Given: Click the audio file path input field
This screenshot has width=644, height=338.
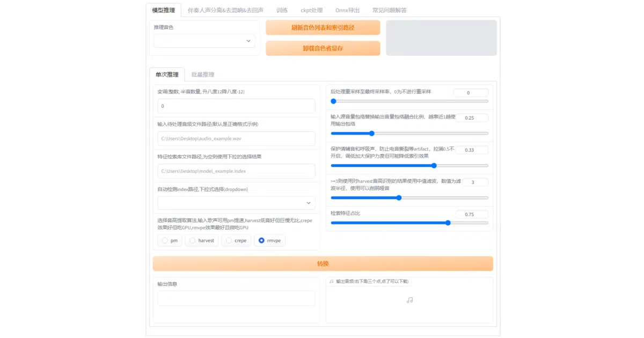Looking at the screenshot, I should (236, 138).
